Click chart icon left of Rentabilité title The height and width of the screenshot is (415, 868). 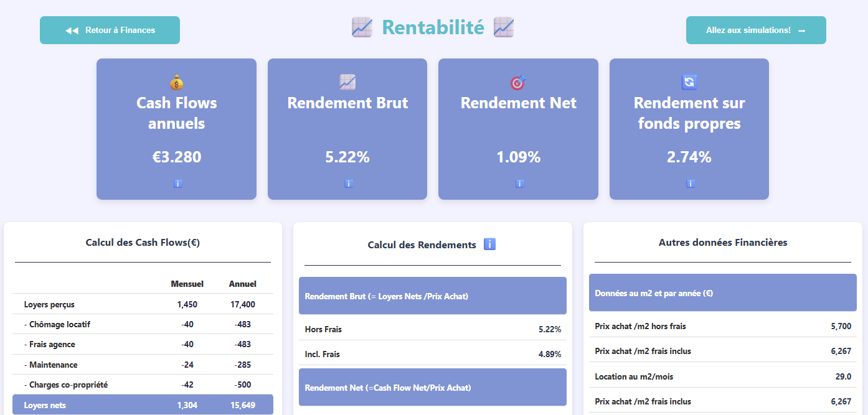(x=362, y=27)
